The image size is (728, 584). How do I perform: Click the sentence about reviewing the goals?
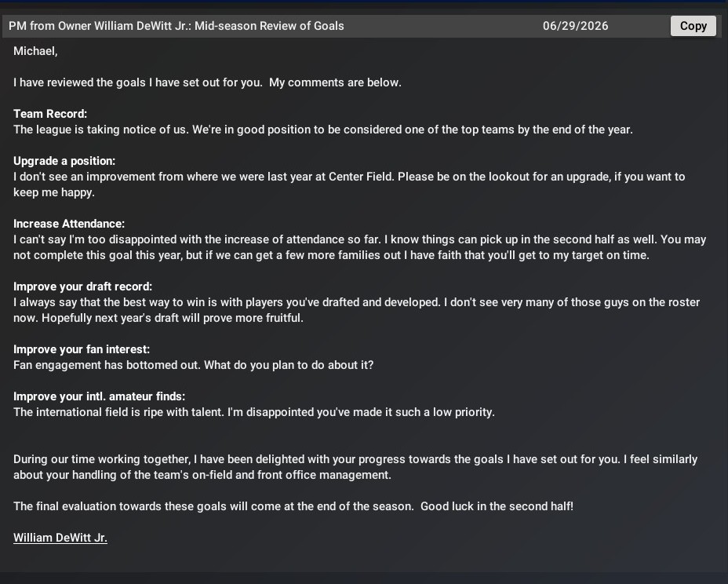pyautogui.click(x=207, y=82)
